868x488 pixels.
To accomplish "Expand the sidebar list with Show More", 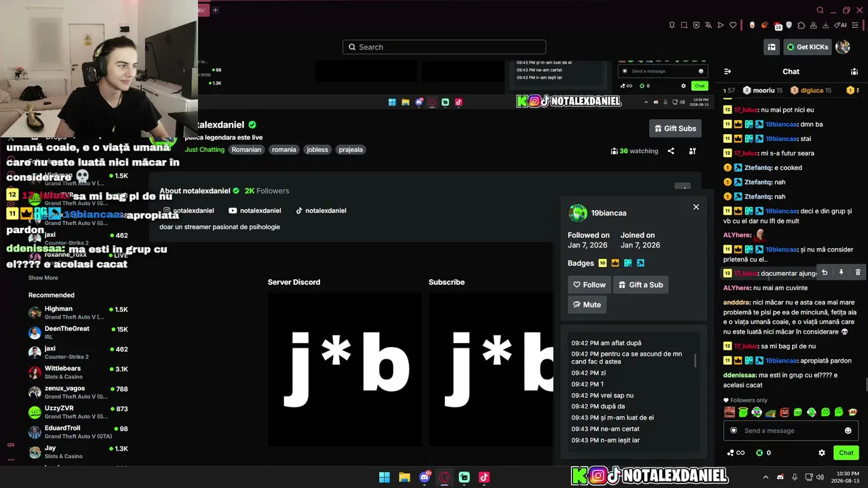I will pyautogui.click(x=43, y=278).
